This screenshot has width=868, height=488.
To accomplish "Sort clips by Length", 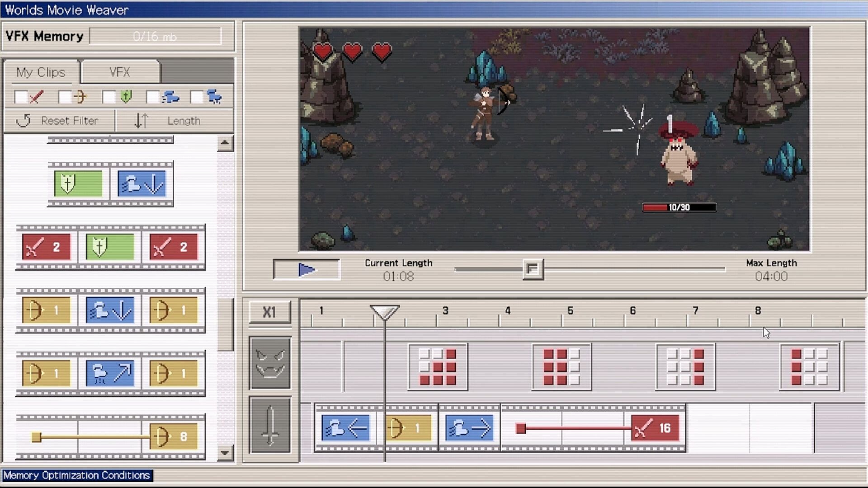I will coord(174,121).
